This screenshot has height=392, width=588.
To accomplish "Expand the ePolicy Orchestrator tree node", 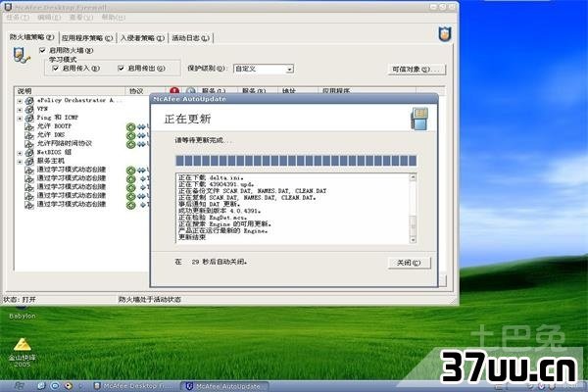I will 20,101.
